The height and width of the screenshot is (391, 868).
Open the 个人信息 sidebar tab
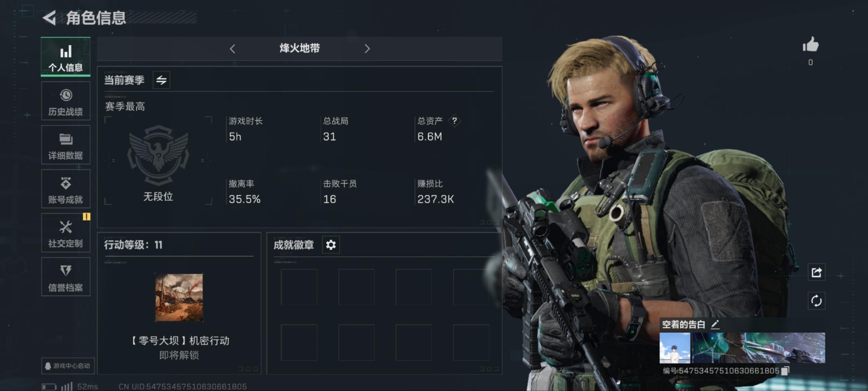coord(66,57)
